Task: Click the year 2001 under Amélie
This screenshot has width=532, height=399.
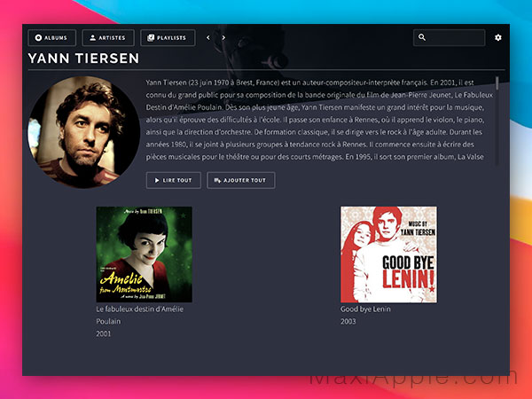Action: tap(104, 334)
